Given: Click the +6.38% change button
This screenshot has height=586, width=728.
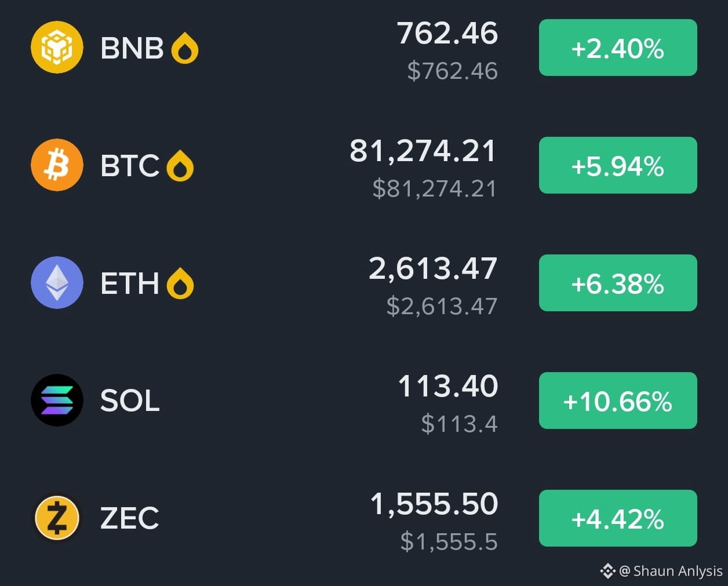Looking at the screenshot, I should point(618,283).
